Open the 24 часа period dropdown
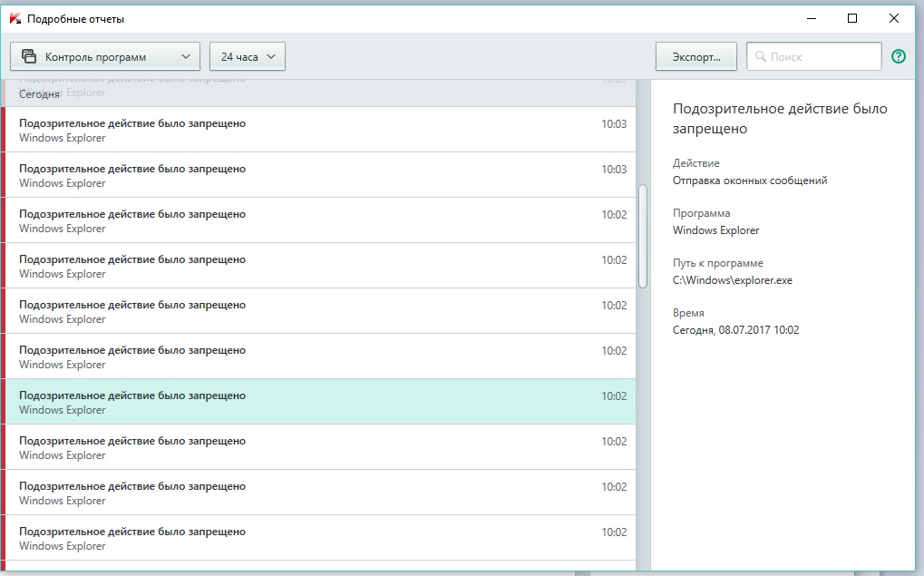This screenshot has width=924, height=576. coord(248,57)
